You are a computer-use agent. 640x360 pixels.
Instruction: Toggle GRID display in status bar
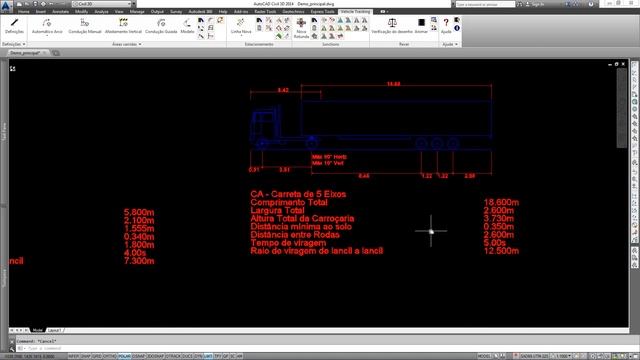pyautogui.click(x=97, y=356)
